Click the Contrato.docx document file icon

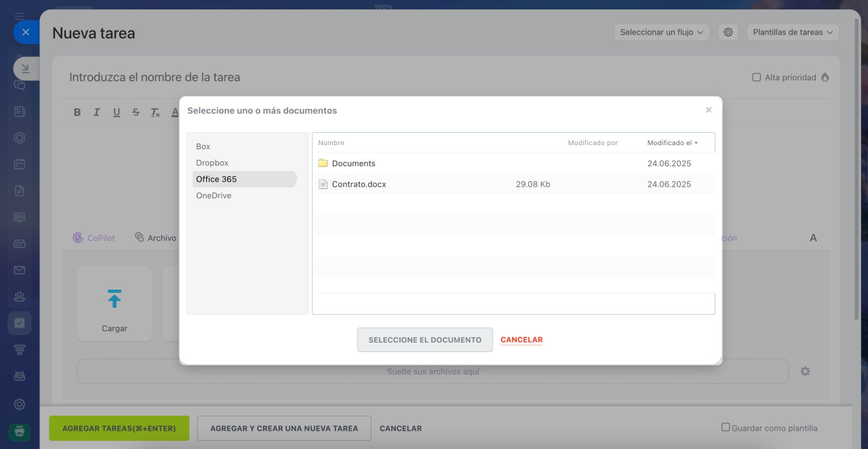(323, 184)
